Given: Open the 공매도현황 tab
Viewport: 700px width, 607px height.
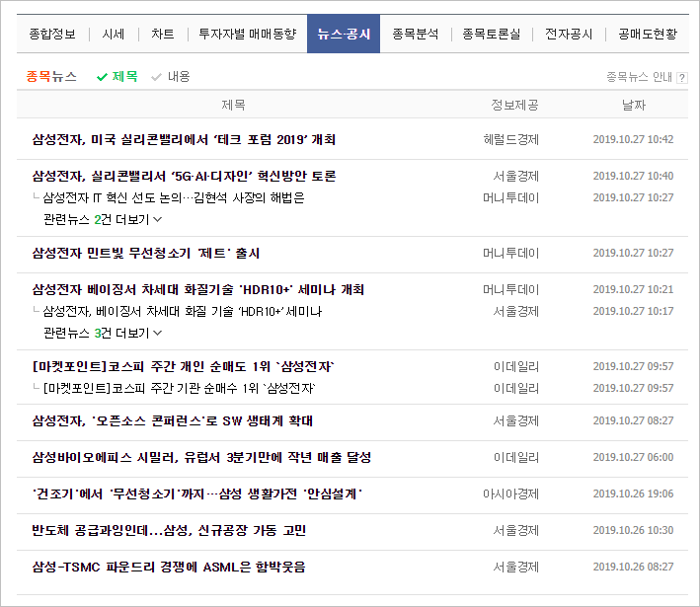Looking at the screenshot, I should [648, 34].
